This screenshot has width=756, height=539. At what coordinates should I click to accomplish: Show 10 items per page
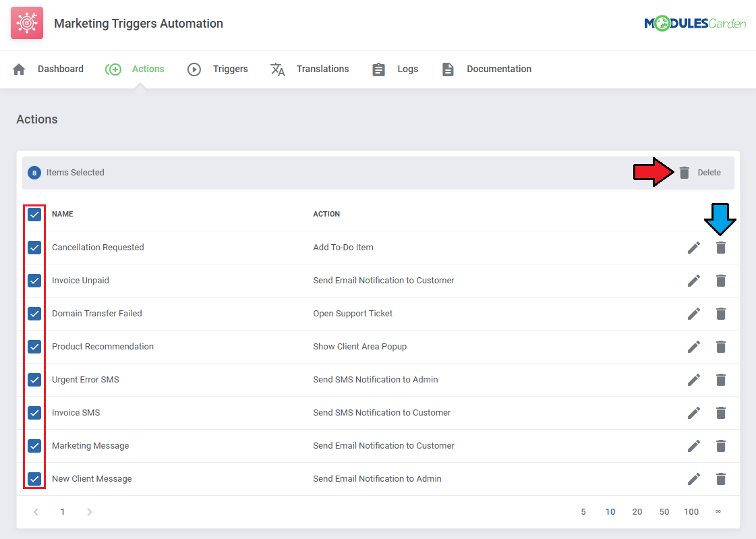click(x=610, y=512)
